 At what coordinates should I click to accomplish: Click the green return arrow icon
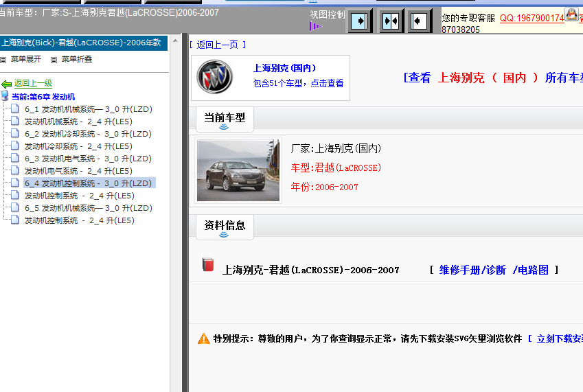coord(6,84)
